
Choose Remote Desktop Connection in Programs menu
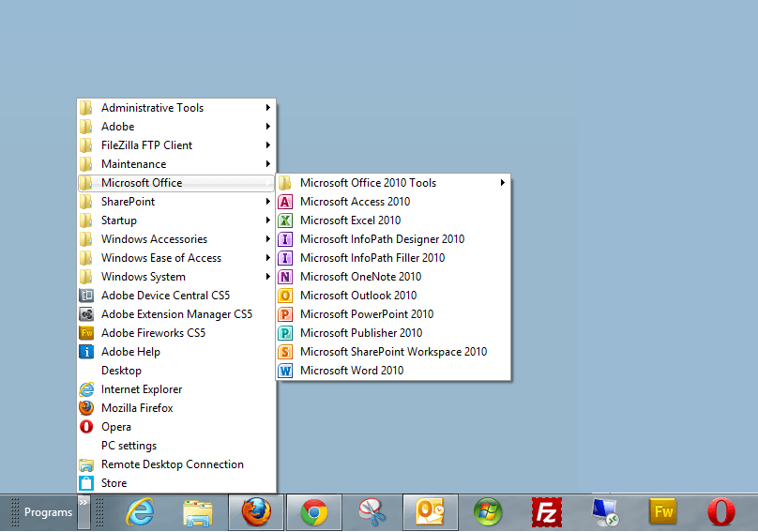pyautogui.click(x=172, y=464)
